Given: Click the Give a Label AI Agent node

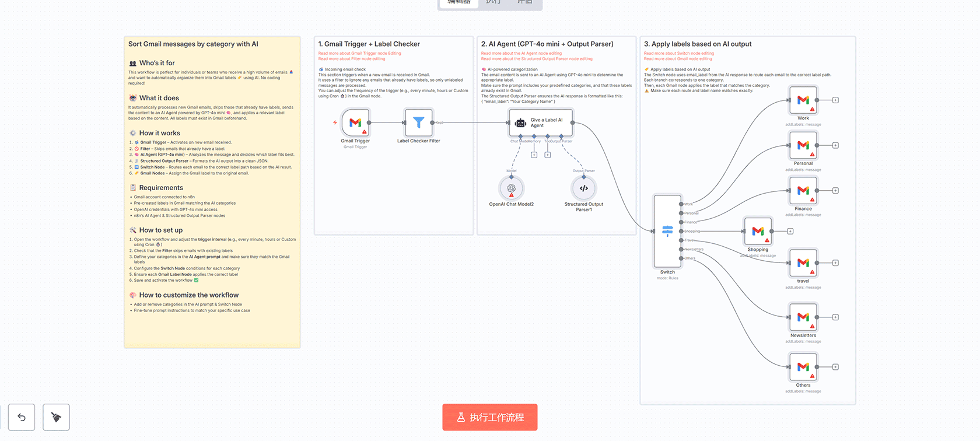Looking at the screenshot, I should coord(541,123).
